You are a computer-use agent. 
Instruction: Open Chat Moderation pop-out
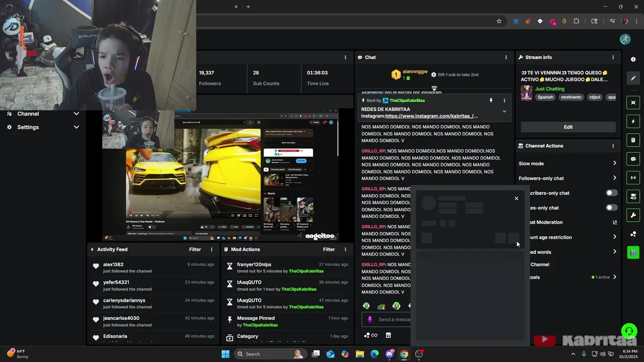pyautogui.click(x=615, y=222)
